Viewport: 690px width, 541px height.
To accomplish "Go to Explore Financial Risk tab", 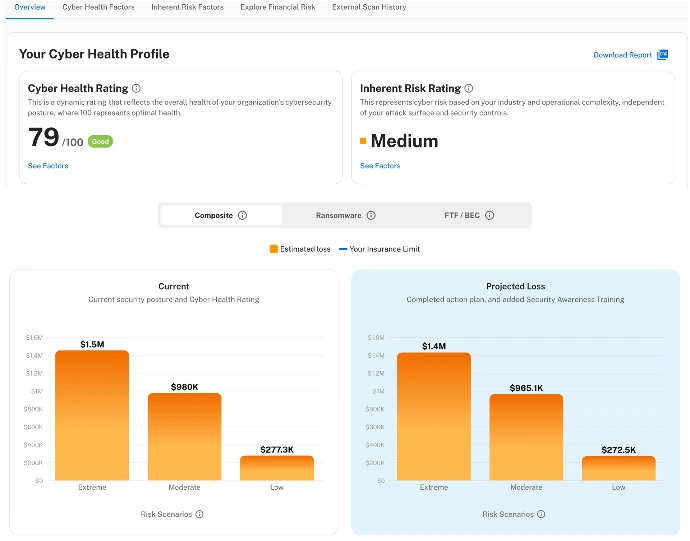I will 278,7.
